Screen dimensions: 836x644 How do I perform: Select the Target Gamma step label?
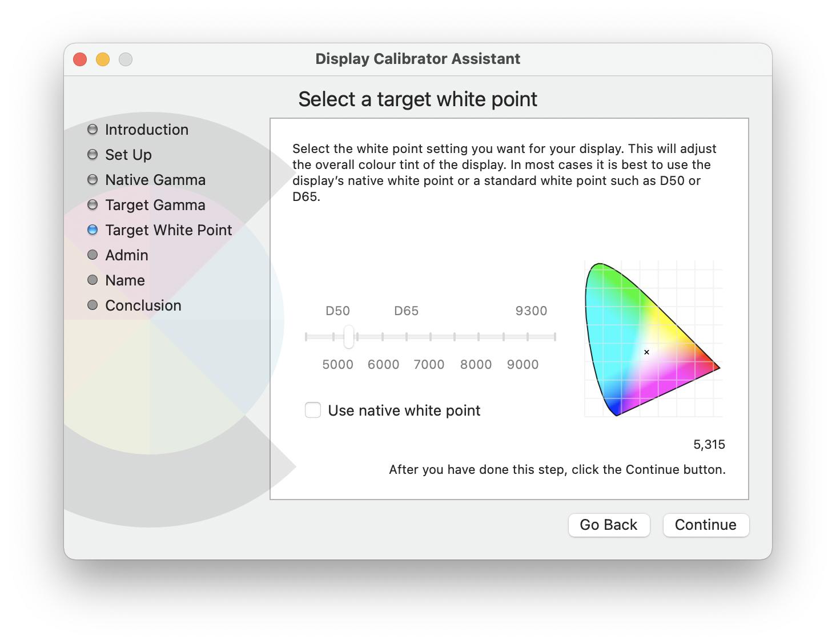pos(155,205)
